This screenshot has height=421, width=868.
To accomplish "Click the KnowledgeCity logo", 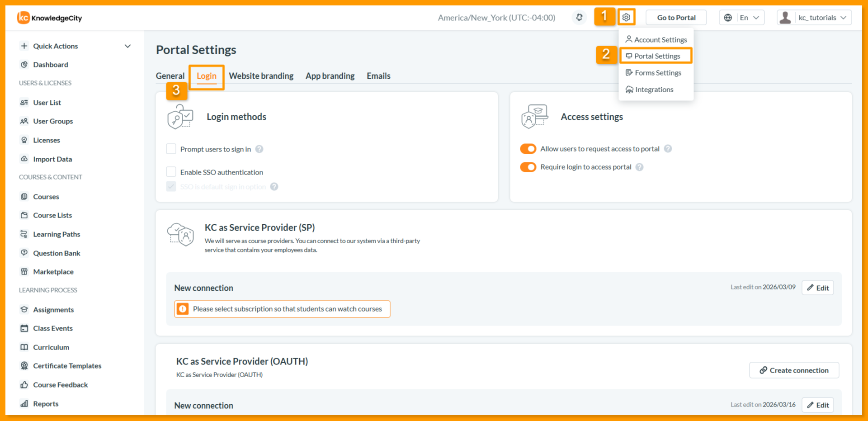I will [50, 18].
